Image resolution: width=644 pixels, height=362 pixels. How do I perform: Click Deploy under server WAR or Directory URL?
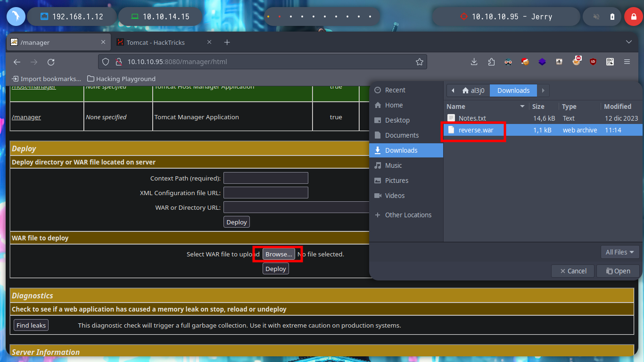click(237, 222)
